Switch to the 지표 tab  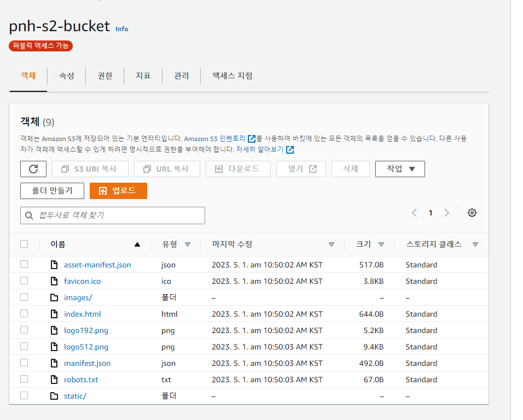143,76
